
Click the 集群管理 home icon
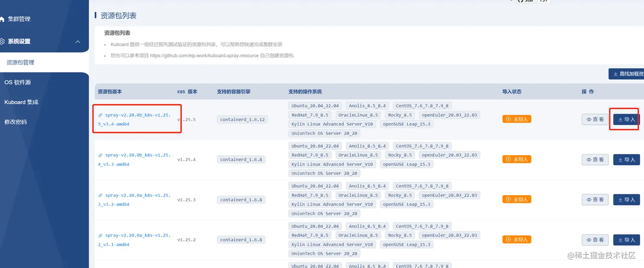[2, 19]
